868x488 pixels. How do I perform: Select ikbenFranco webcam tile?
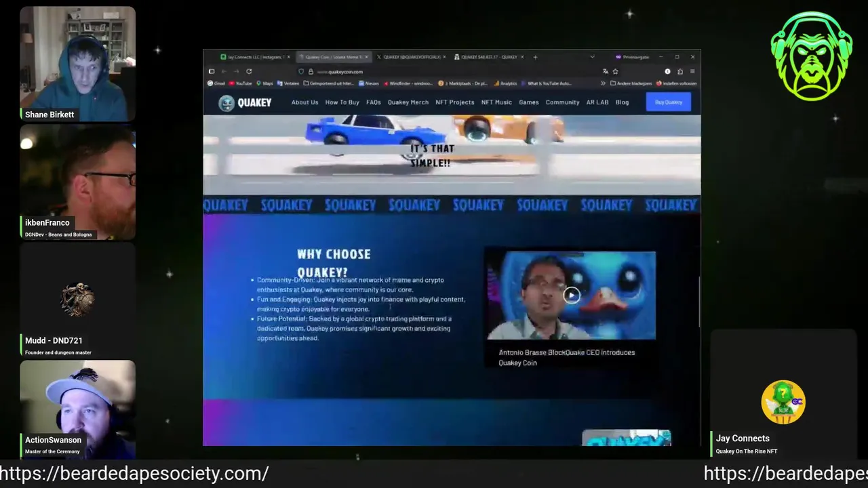(77, 182)
